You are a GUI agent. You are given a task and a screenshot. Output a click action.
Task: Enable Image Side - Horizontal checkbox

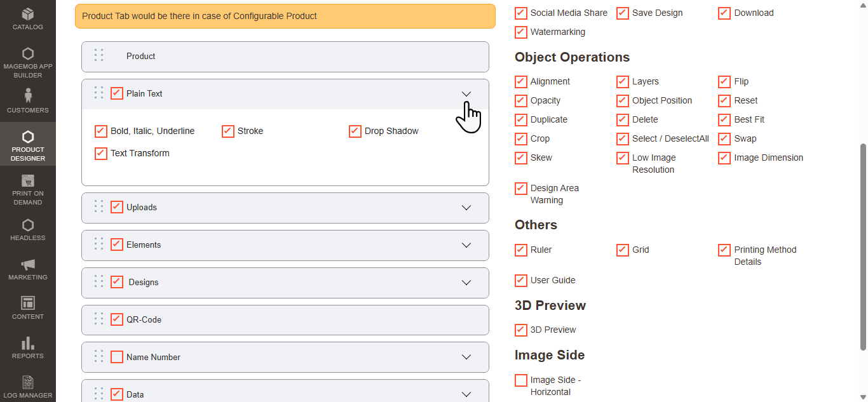pos(521,380)
